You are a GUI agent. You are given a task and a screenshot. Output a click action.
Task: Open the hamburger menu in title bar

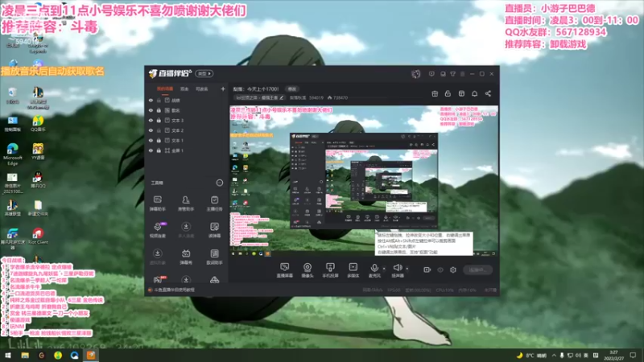pyautogui.click(x=462, y=74)
